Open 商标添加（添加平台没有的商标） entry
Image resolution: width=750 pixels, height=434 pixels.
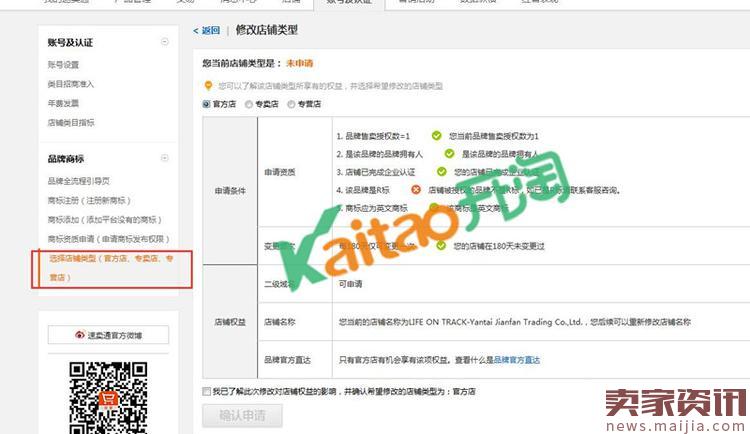104,220
